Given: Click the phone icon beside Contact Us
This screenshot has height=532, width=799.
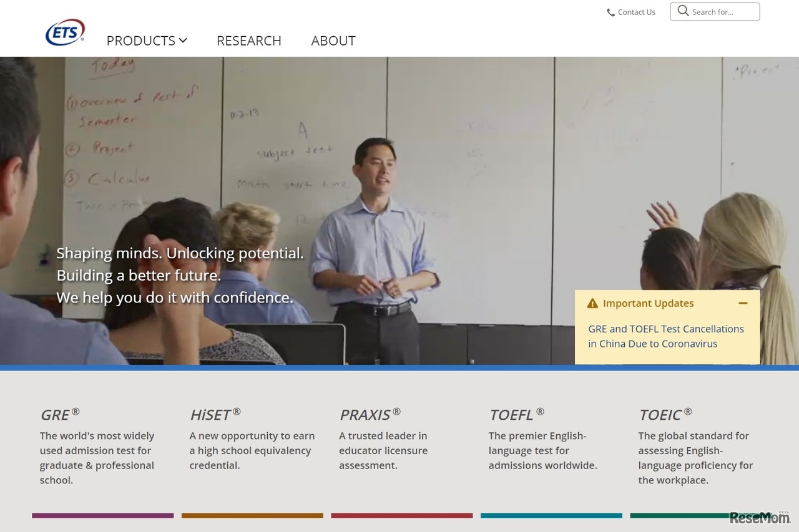Looking at the screenshot, I should coord(610,12).
